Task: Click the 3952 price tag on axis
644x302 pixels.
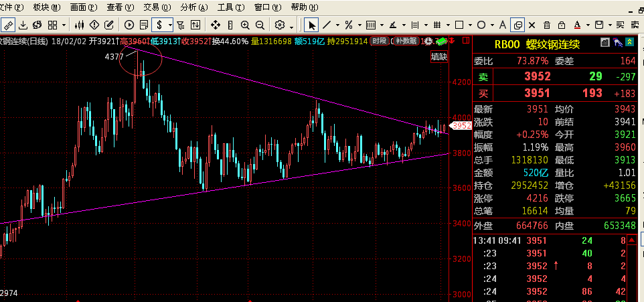Action: click(461, 126)
